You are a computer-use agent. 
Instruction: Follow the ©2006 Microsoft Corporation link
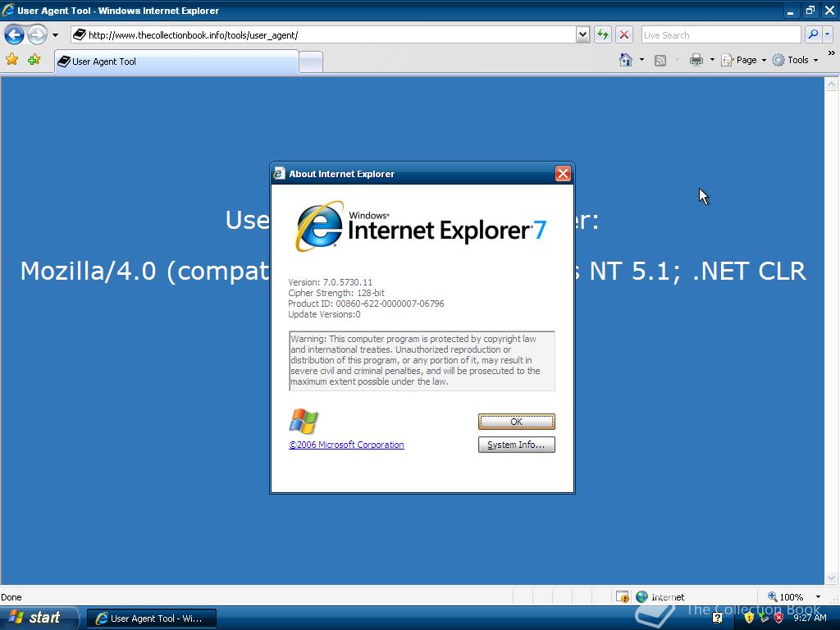coord(346,445)
